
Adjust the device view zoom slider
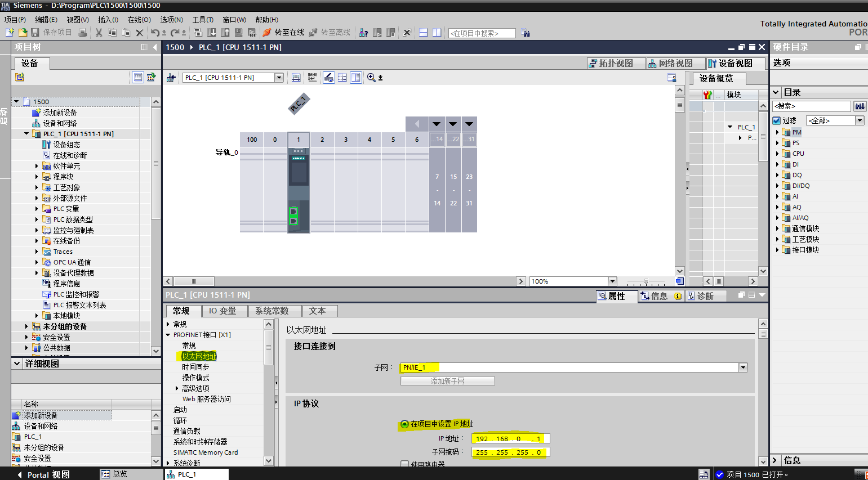(646, 281)
